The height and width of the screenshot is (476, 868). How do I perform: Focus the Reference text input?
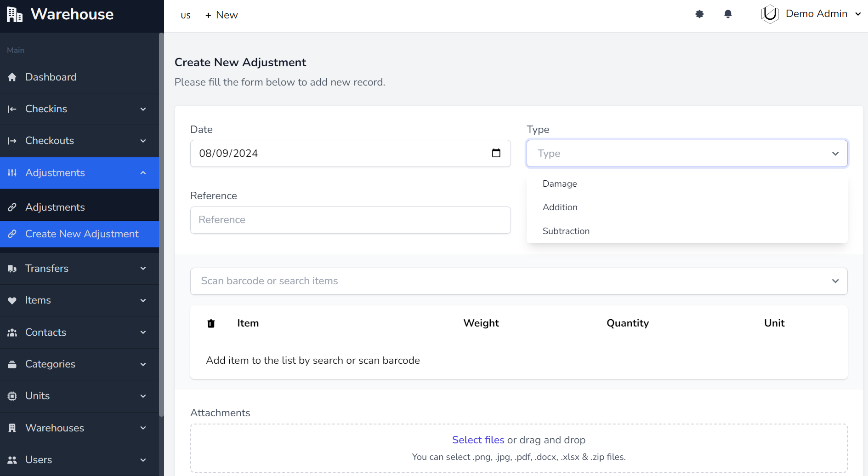pos(350,220)
